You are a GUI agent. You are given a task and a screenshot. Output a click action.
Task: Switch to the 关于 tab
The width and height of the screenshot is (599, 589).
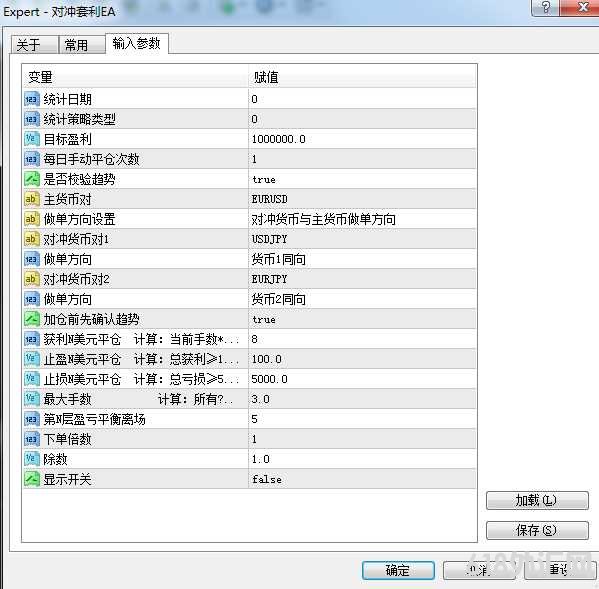[x=34, y=45]
